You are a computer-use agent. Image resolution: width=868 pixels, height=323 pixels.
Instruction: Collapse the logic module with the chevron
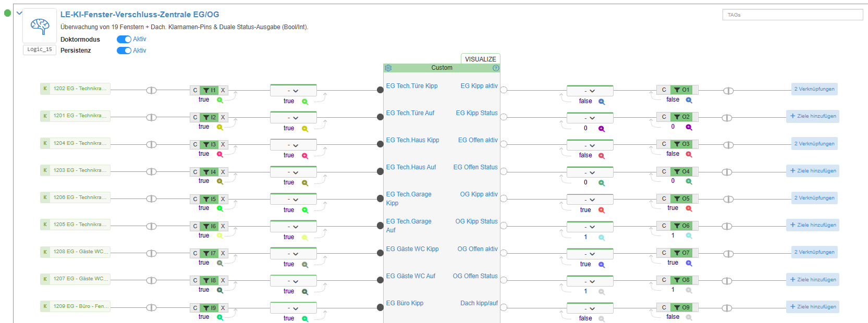pyautogui.click(x=19, y=13)
